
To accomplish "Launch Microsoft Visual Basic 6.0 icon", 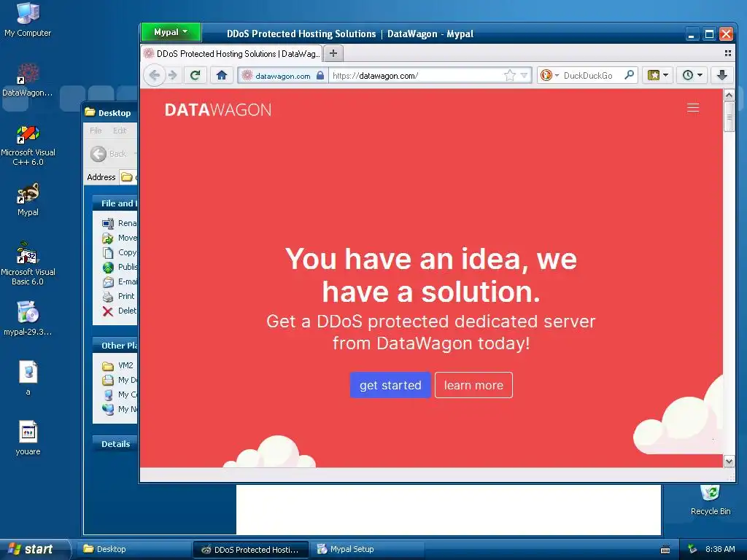I will coord(28,264).
